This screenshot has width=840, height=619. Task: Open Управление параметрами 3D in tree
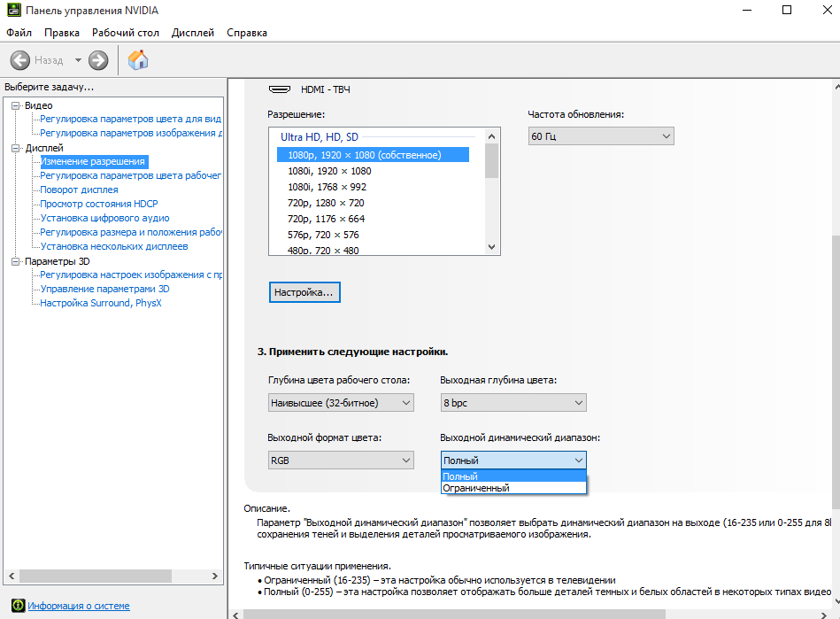[x=104, y=289]
